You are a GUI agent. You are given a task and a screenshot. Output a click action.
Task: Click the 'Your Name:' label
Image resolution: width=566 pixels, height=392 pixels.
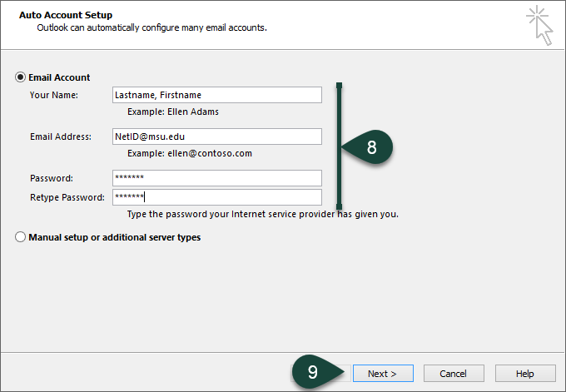pos(53,95)
